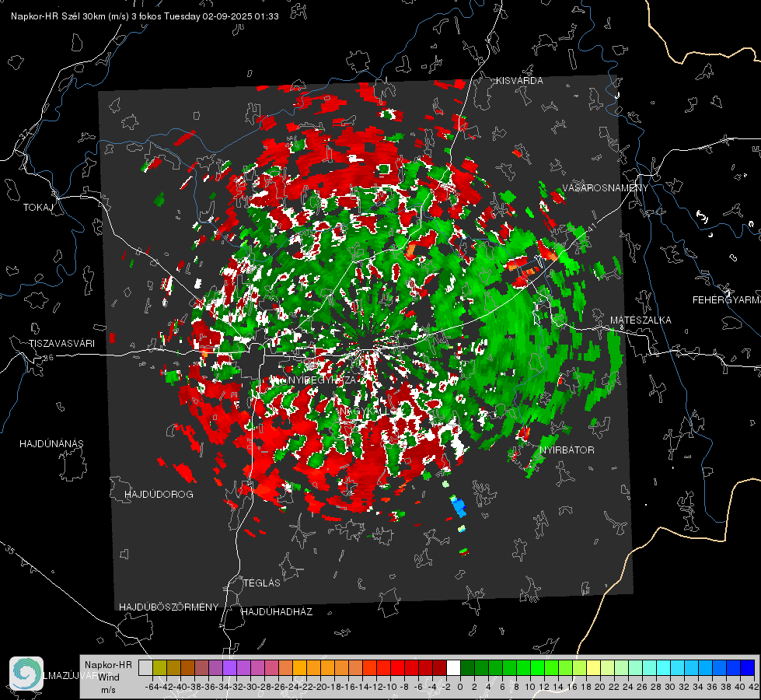Select the yellow swatch between 18 and 20

[x=594, y=668]
